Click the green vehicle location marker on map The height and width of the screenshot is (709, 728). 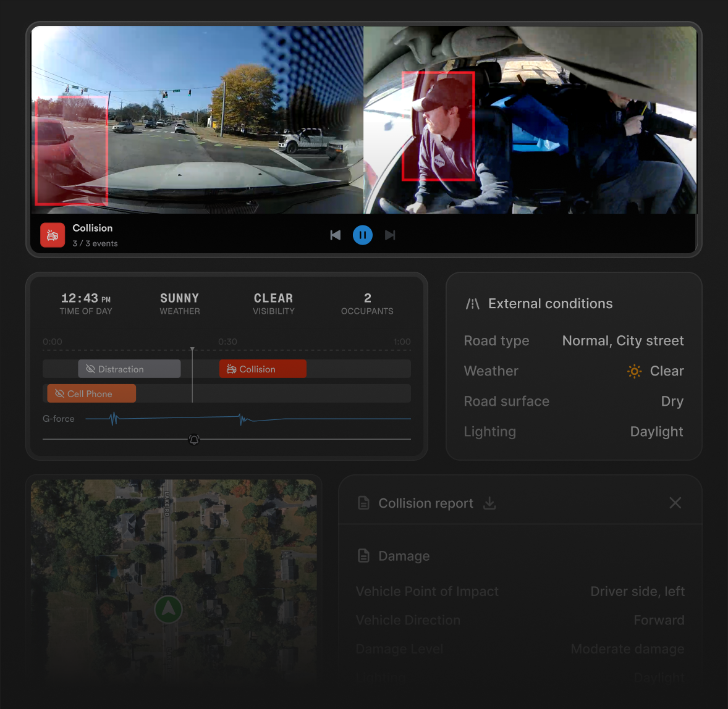pos(169,609)
